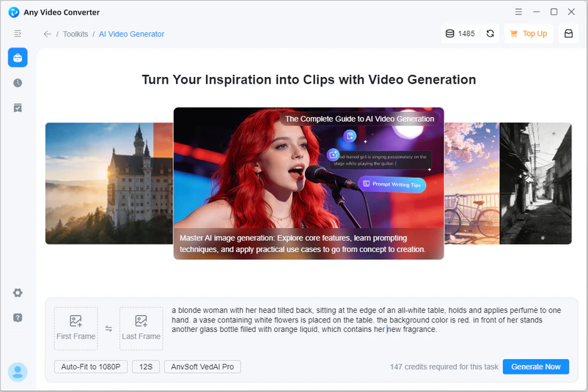
Task: Click '147 credits required for this task' text
Action: tap(444, 367)
